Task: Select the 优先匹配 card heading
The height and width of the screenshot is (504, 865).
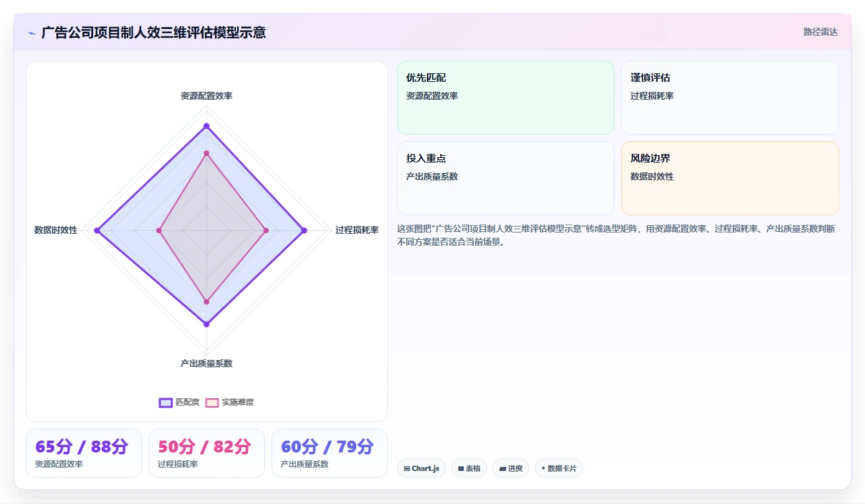Action: click(426, 78)
